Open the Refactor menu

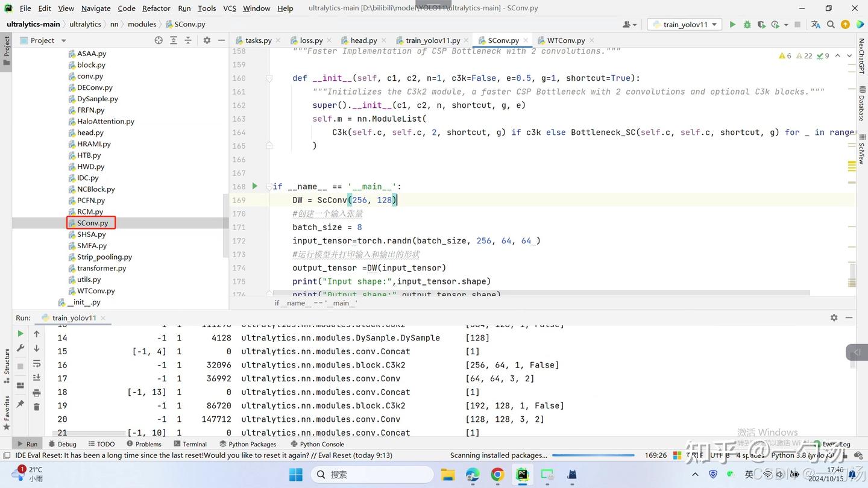pos(156,8)
